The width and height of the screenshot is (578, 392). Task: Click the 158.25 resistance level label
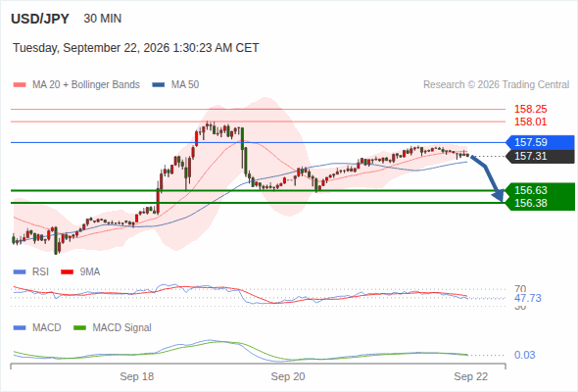530,109
